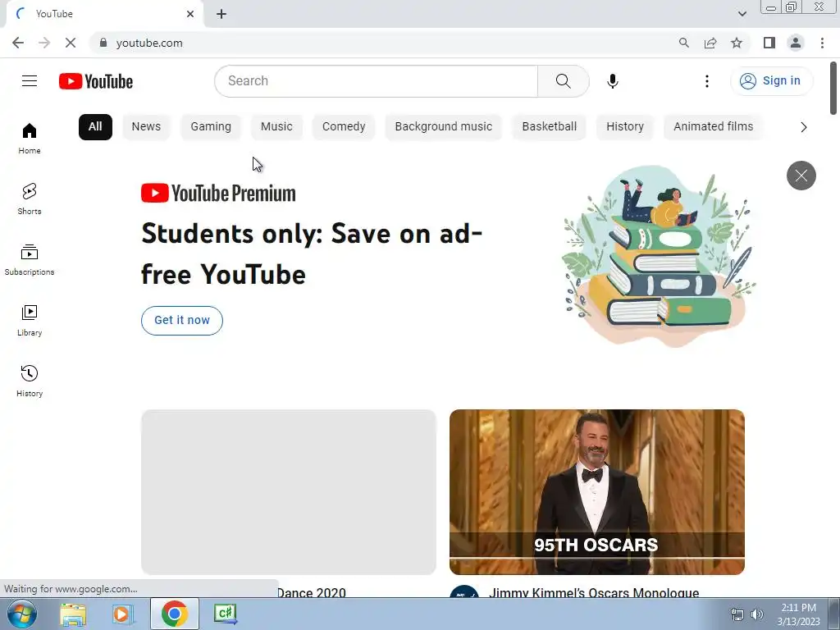The width and height of the screenshot is (840, 630).
Task: Click the YouTube search field
Action: pos(376,81)
